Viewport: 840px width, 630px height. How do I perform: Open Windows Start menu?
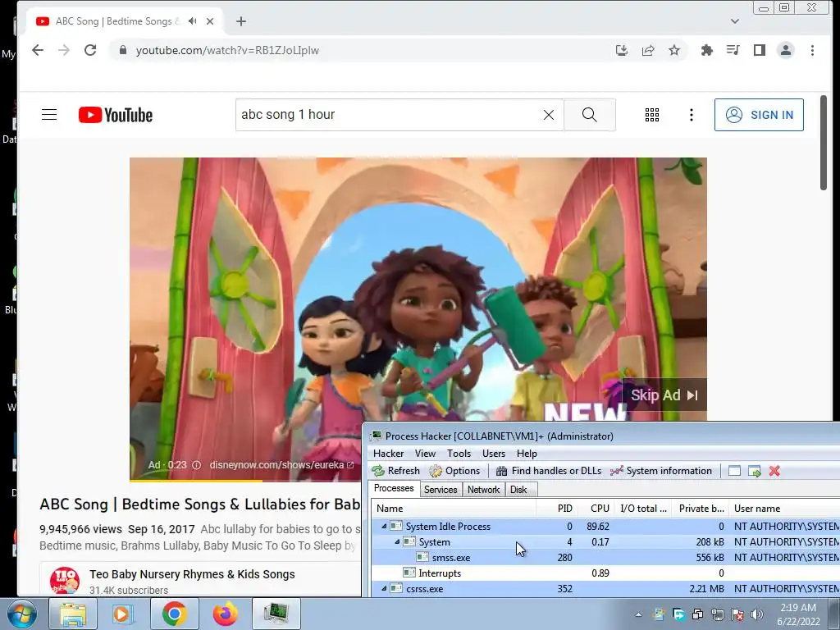pos(21,614)
